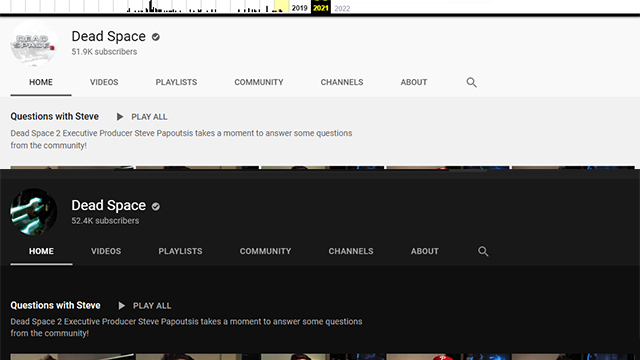Open VIDEOS tab on dark-theme channel
The image size is (640, 360).
pyautogui.click(x=106, y=251)
